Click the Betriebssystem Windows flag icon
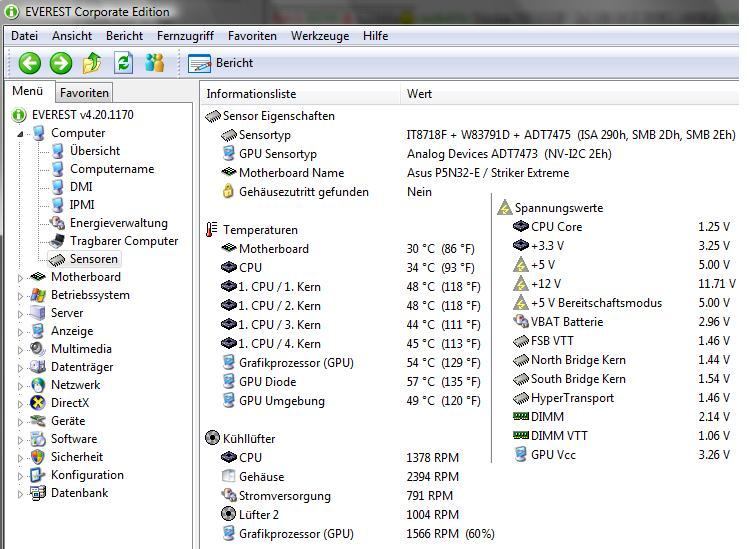Image resolution: width=749 pixels, height=549 pixels. (38, 295)
